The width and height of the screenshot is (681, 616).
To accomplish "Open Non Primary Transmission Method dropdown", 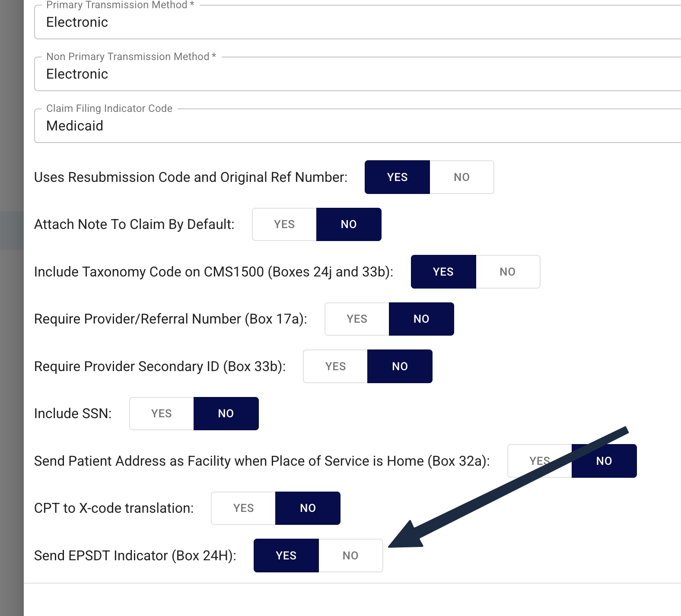I will click(x=357, y=74).
